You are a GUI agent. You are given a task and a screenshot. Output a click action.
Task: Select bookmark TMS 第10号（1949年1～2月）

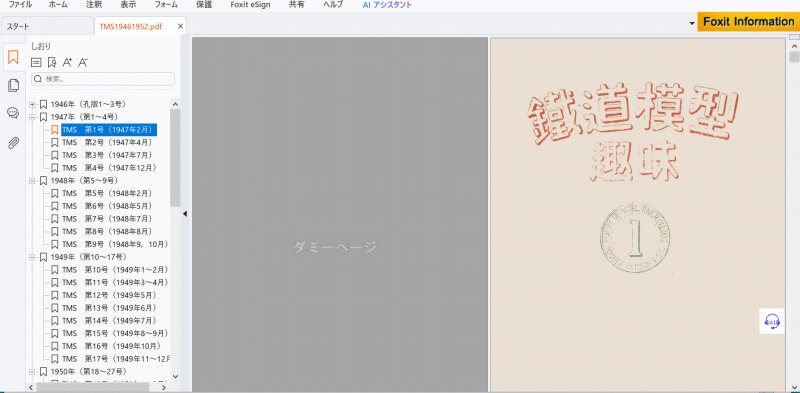coord(115,270)
